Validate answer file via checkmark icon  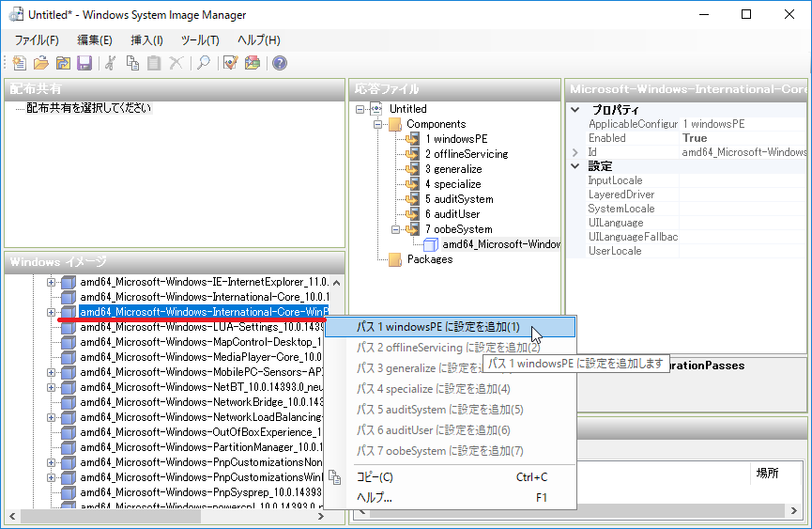pos(230,63)
